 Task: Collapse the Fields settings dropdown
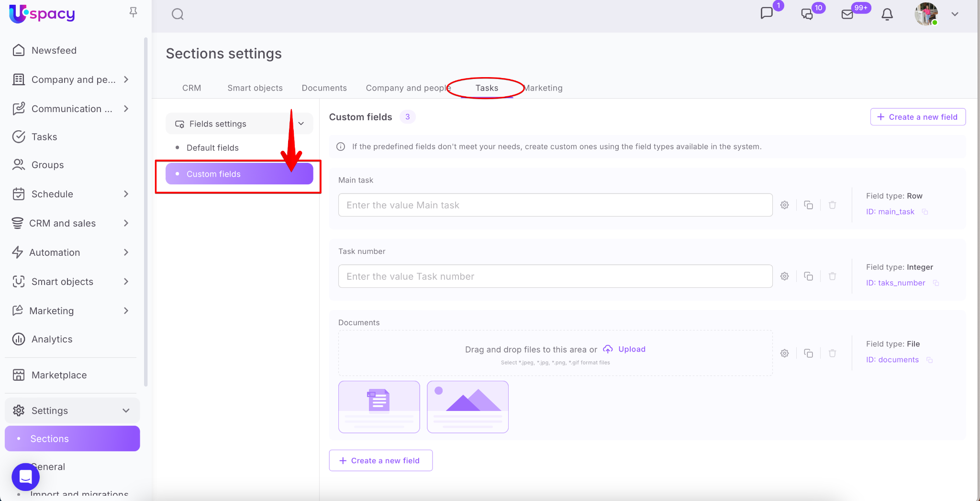(x=301, y=124)
